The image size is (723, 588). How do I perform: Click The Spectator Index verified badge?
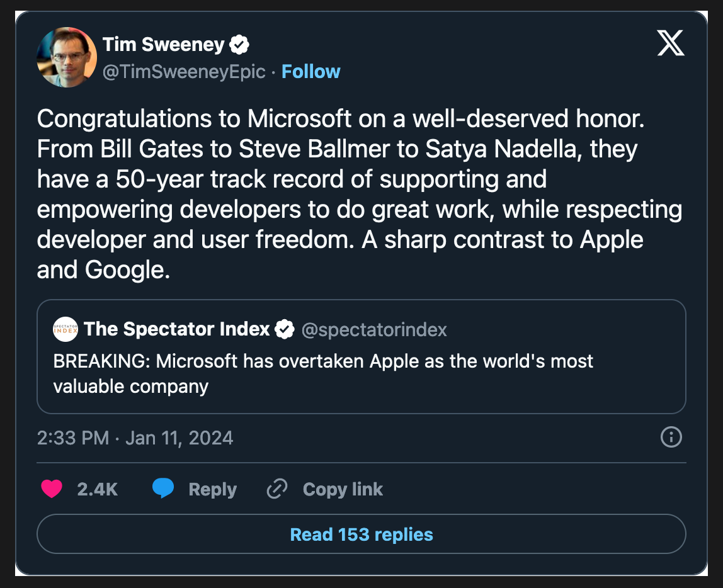click(x=285, y=329)
